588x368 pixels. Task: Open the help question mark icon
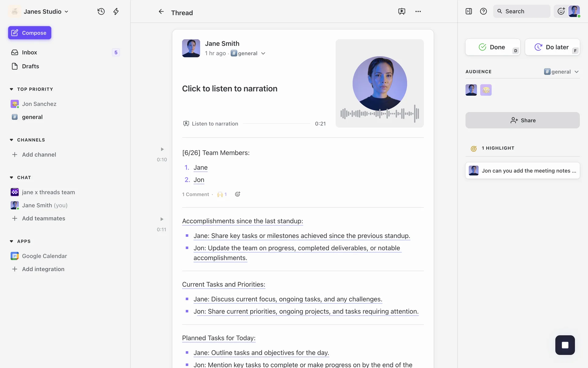pyautogui.click(x=483, y=11)
